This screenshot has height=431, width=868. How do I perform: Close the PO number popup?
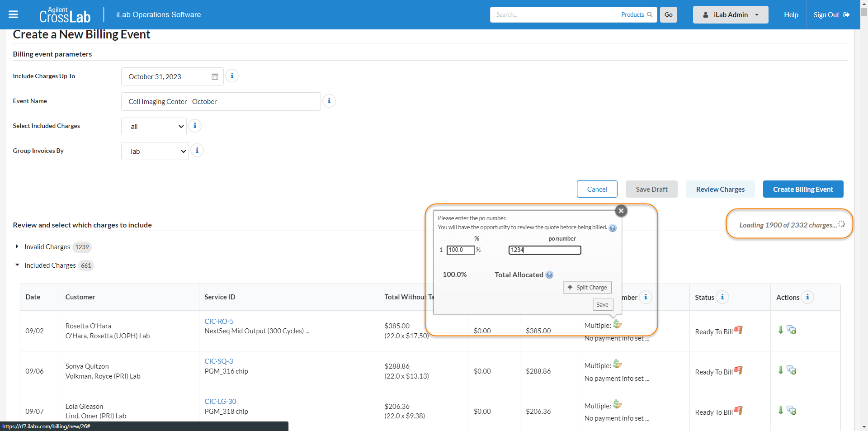[x=621, y=211]
